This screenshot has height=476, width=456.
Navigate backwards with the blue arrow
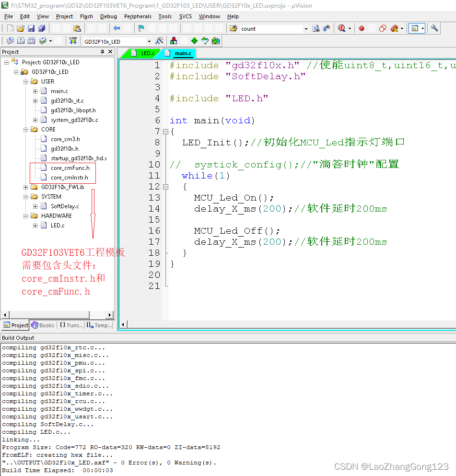(117, 28)
